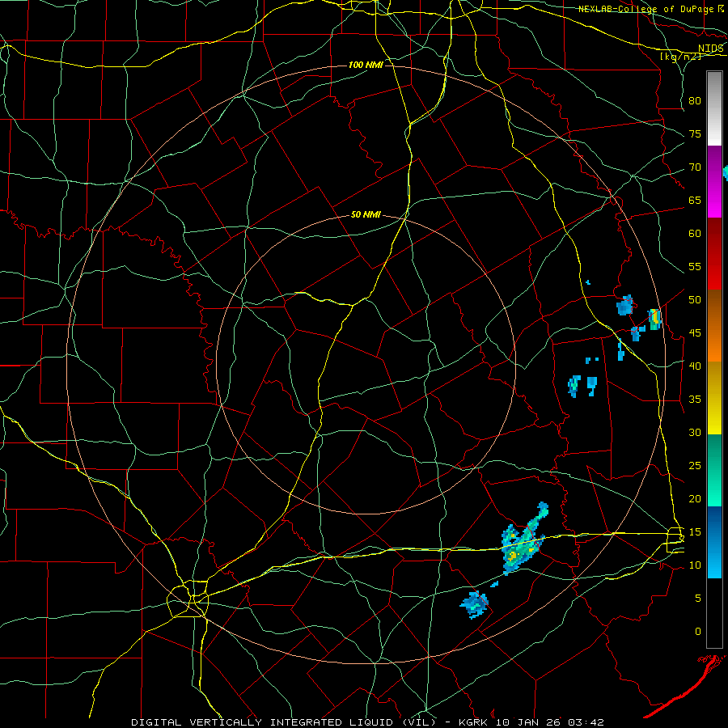Select the 5 value on the VIL scale
This screenshot has width=728, height=728.
[x=698, y=598]
